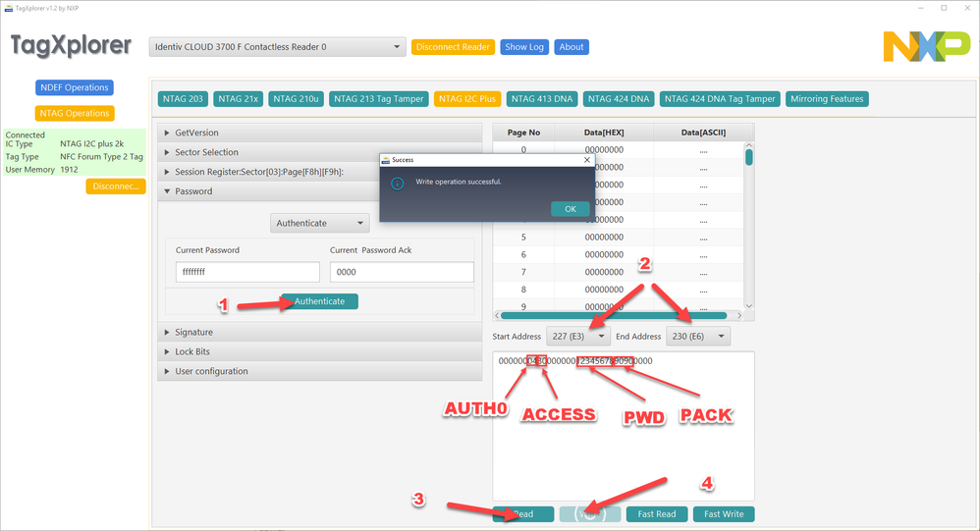Close the Success dialog
Viewport: 980px width, 531px height.
click(587, 160)
